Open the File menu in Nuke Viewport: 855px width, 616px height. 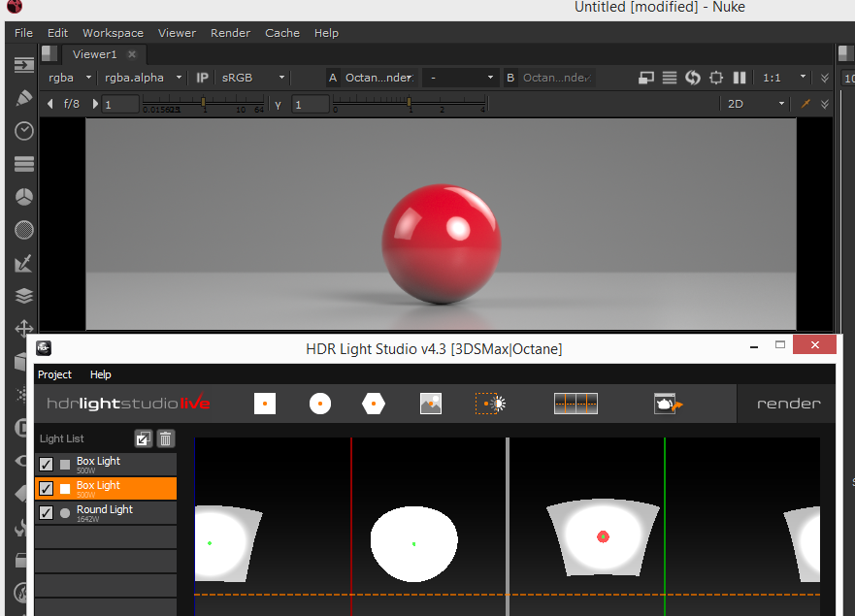pyautogui.click(x=23, y=33)
